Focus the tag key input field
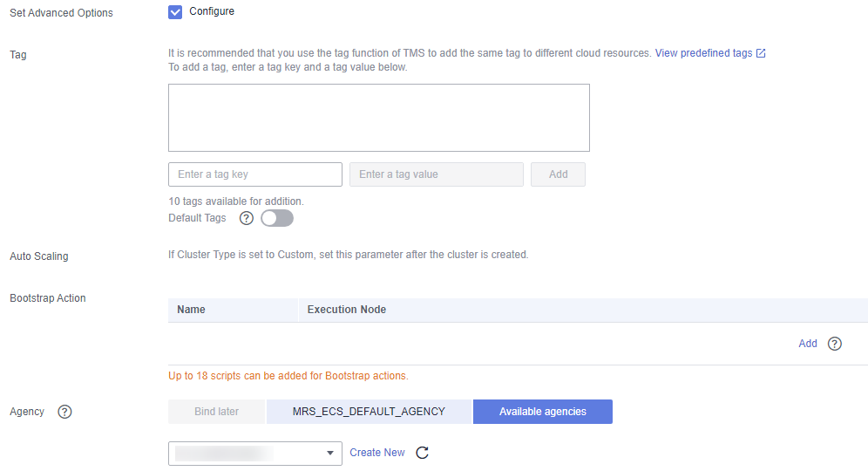 [x=255, y=174]
